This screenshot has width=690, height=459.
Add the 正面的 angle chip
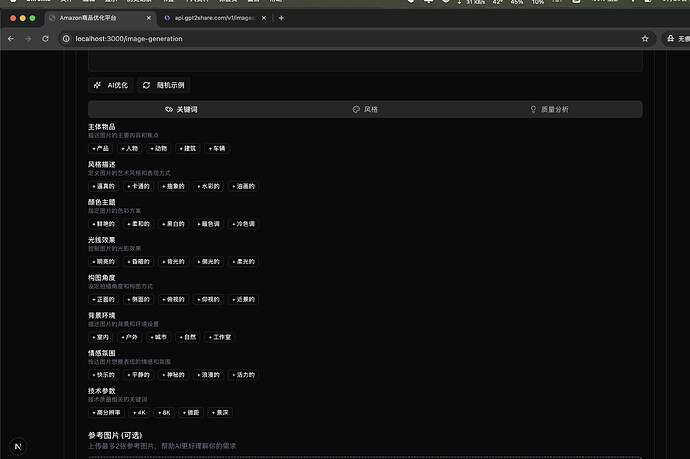click(103, 299)
